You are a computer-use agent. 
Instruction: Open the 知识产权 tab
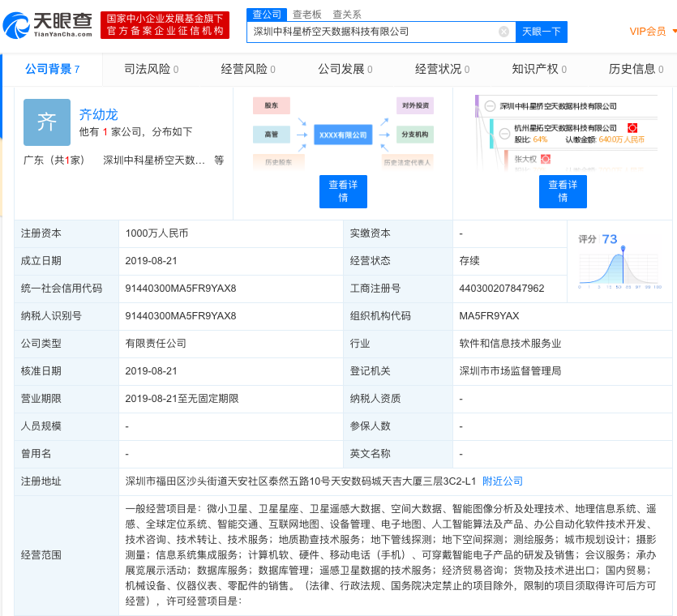click(539, 69)
